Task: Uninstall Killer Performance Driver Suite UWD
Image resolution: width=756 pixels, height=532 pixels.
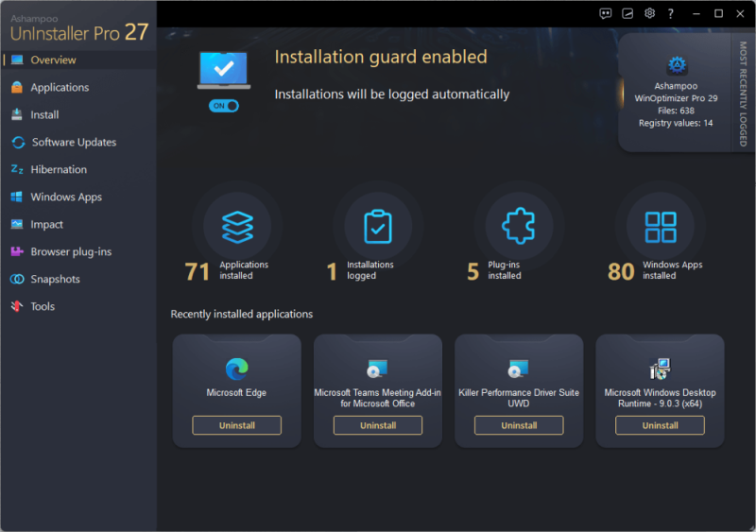Action: pos(519,425)
